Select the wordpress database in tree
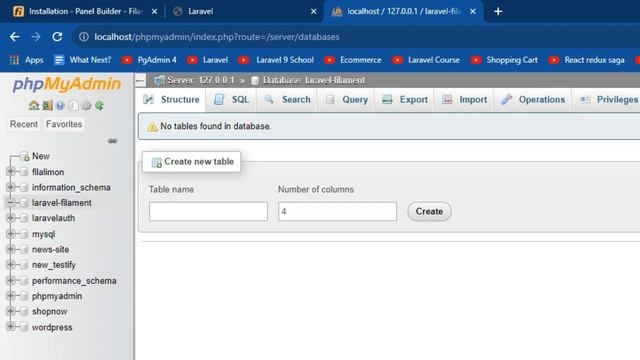The image size is (640, 360). pos(52,327)
